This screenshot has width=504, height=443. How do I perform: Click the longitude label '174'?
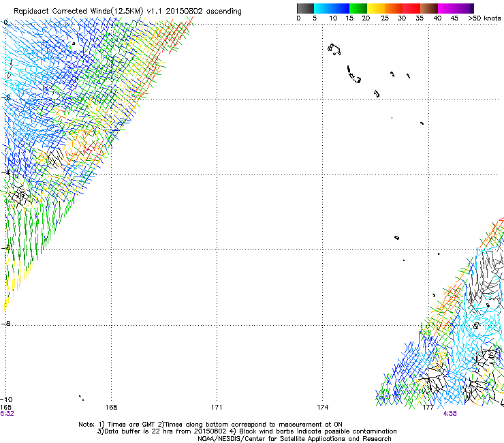point(322,408)
